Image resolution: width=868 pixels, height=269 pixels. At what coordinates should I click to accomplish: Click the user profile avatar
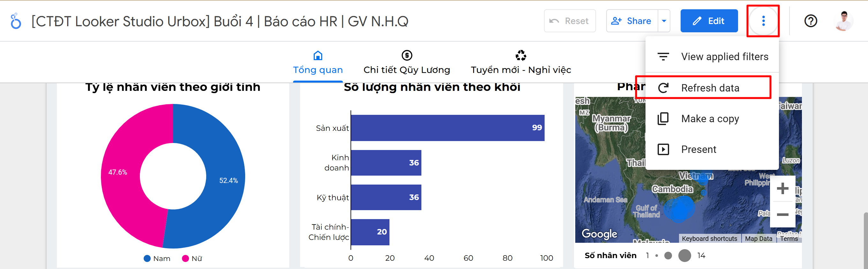coord(844,21)
